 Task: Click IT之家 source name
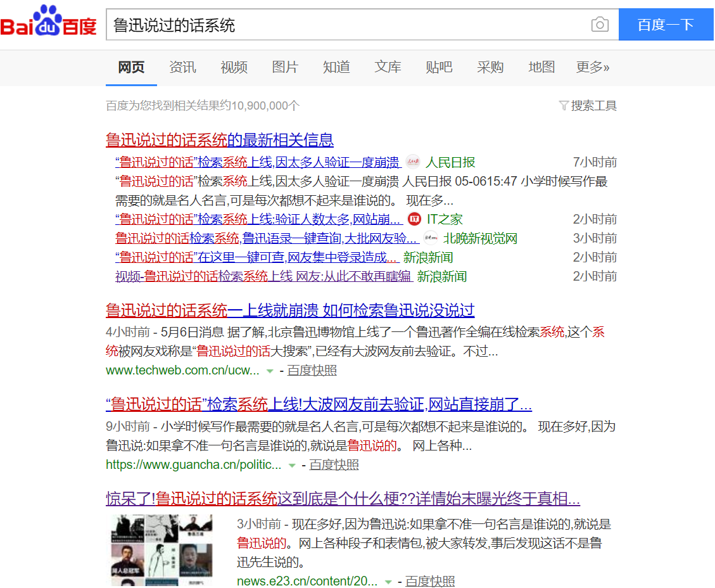tap(445, 219)
